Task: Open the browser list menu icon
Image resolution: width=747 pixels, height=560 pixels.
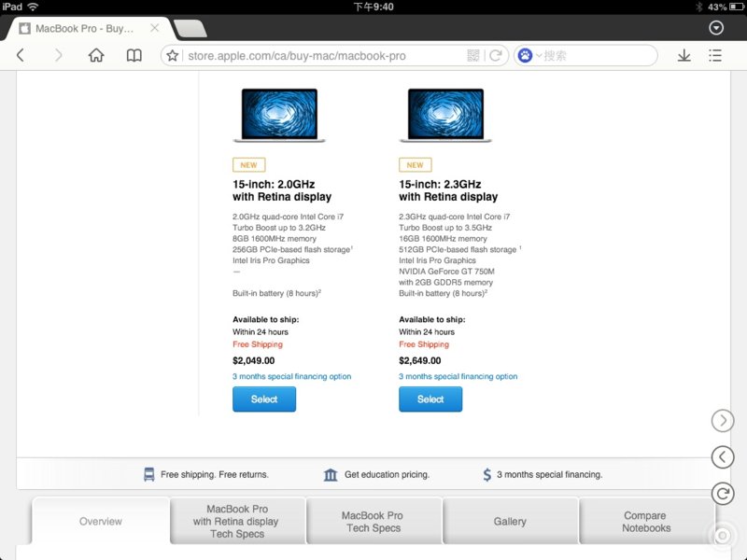Action: pyautogui.click(x=715, y=56)
